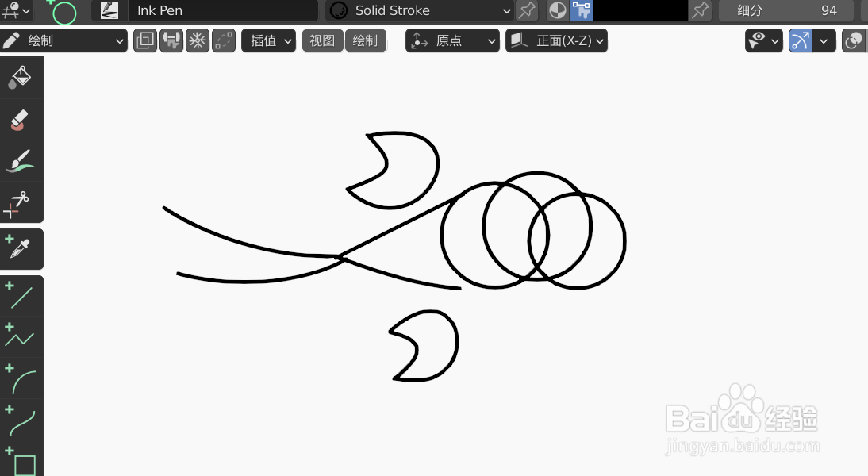Open the 正面(X-Z) drawing plane dropdown

point(556,41)
